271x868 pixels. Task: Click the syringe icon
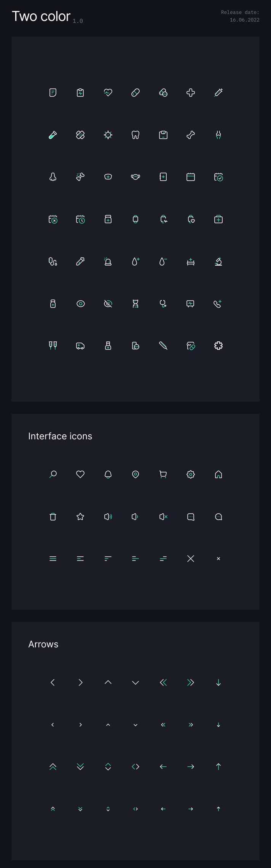point(218,93)
